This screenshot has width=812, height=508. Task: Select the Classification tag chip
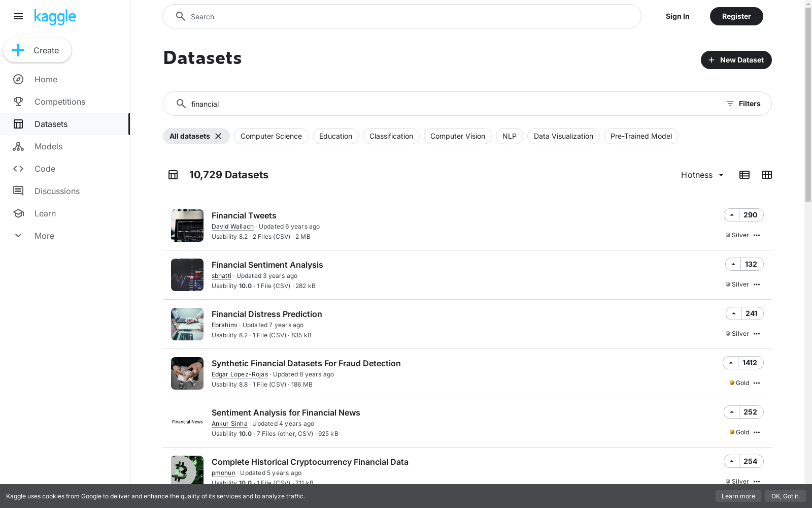coord(391,136)
